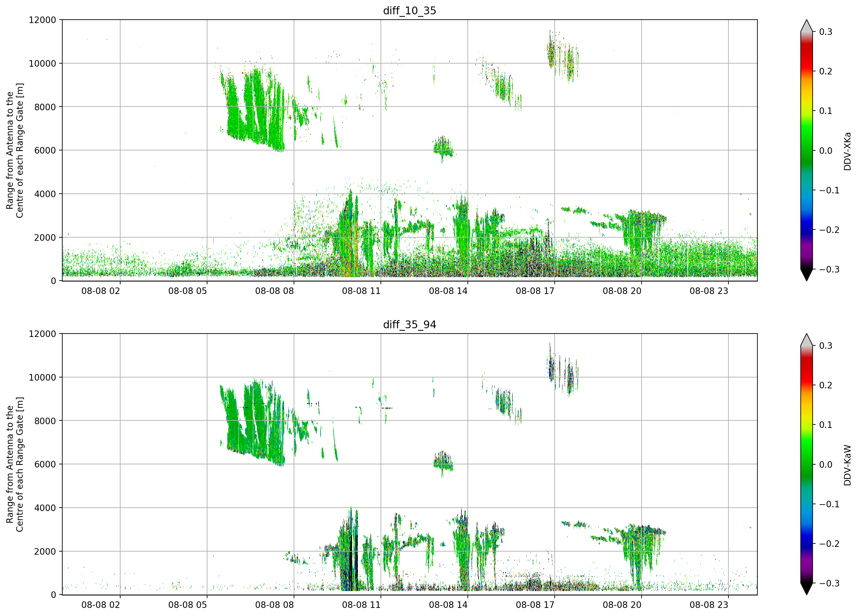
Task: Click the 8000 y-tick in diff_35_94
Action: [x=45, y=421]
